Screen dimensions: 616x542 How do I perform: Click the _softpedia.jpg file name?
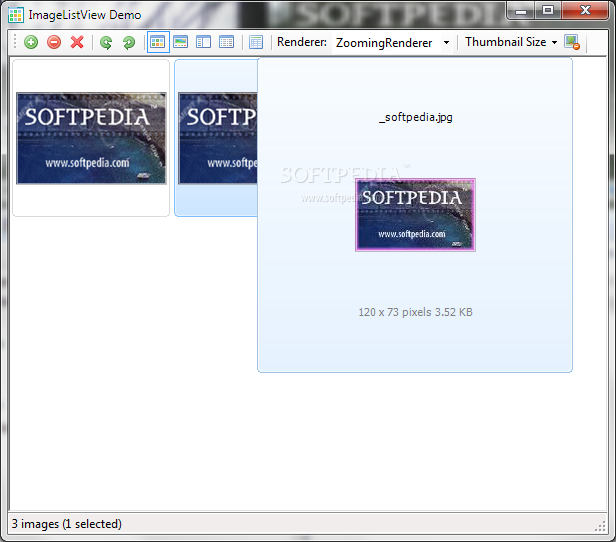[x=415, y=117]
